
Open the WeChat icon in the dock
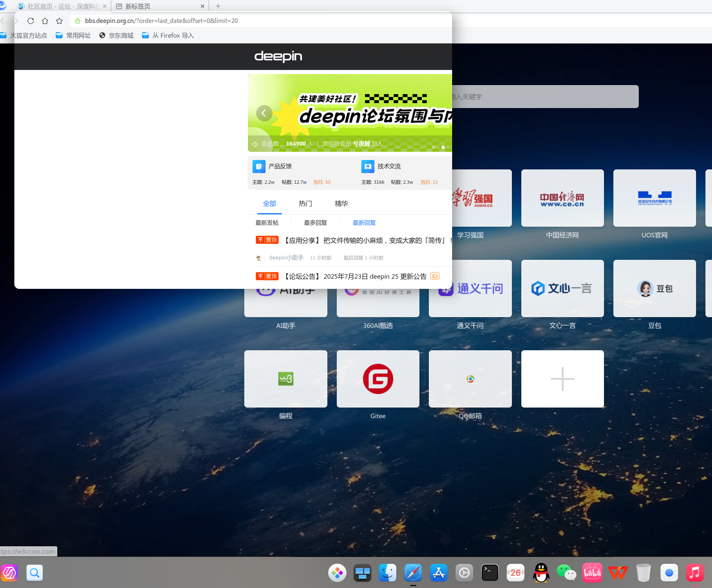point(567,573)
